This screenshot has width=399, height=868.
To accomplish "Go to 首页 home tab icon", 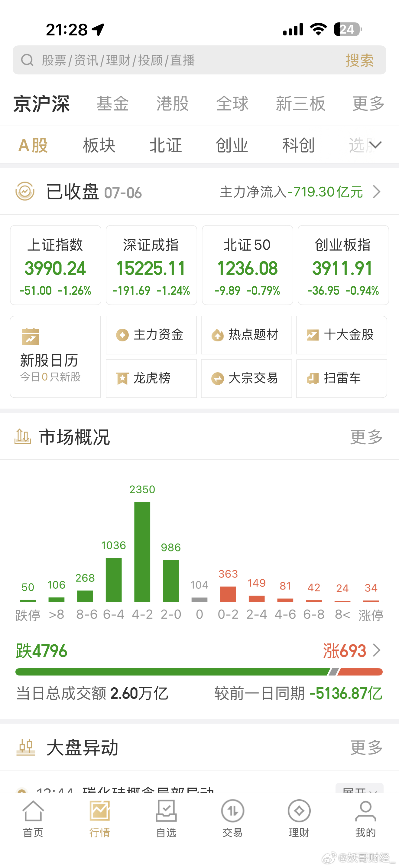I will [x=33, y=811].
